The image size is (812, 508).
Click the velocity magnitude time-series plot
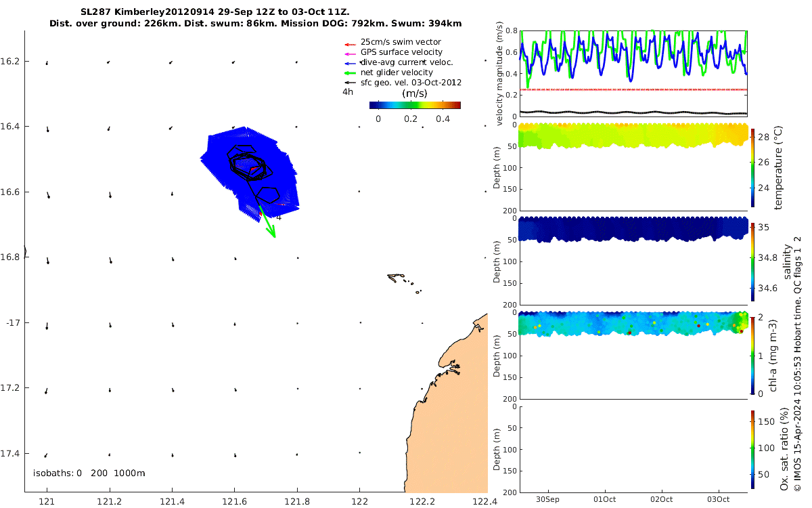coord(633,73)
